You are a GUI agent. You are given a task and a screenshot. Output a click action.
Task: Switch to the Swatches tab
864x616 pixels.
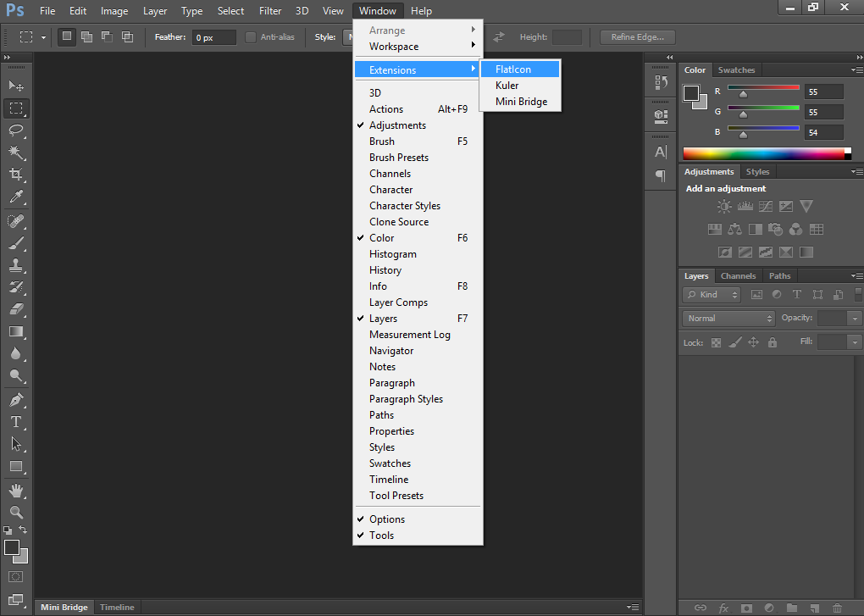pyautogui.click(x=736, y=70)
